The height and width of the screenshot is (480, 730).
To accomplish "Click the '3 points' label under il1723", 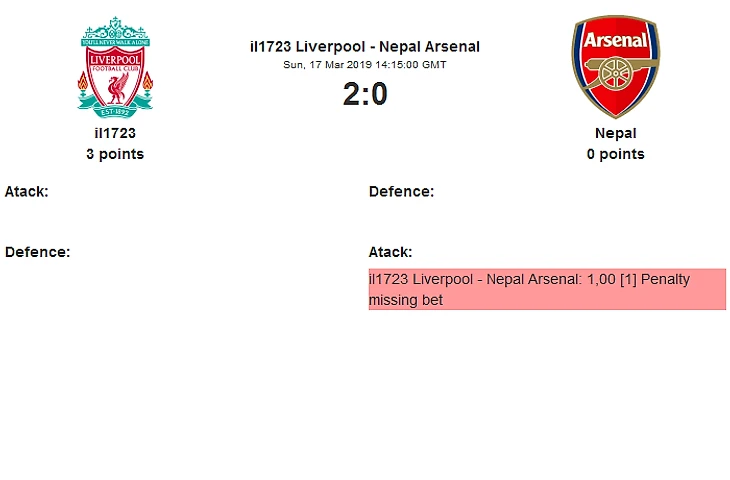I will [115, 154].
